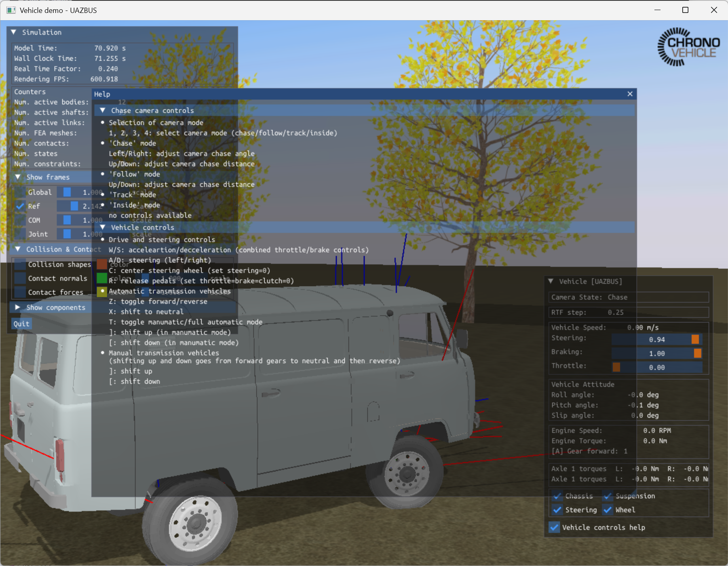
Task: Click the RTF step value
Action: (616, 312)
